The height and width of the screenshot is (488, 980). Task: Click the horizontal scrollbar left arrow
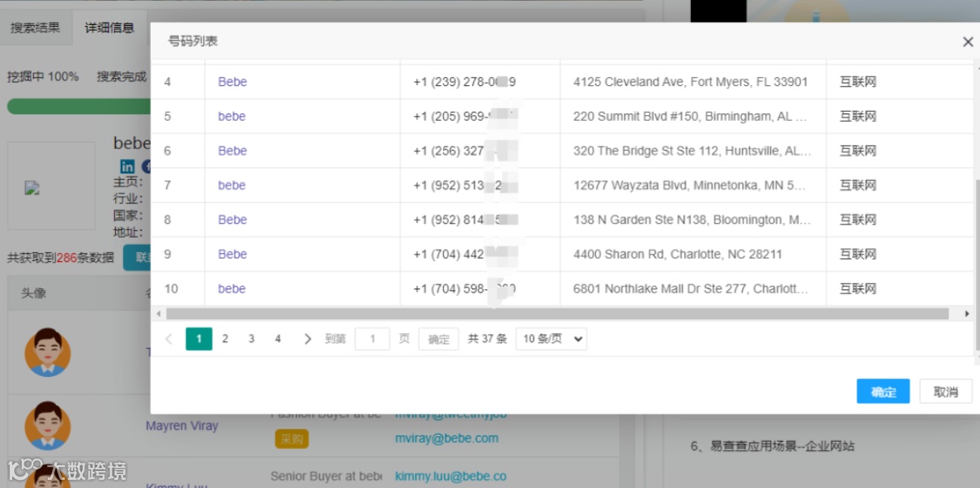pos(158,314)
